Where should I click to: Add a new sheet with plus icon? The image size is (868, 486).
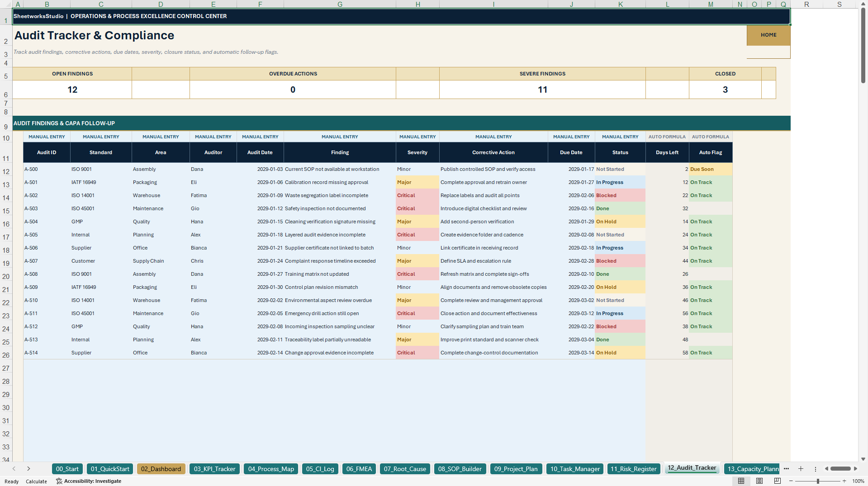[801, 469]
